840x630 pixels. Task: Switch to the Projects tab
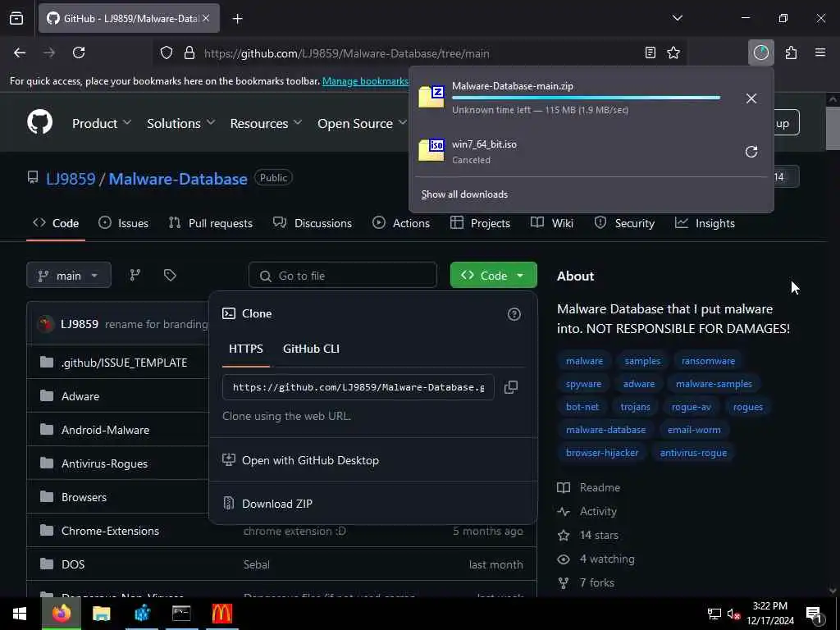(480, 223)
